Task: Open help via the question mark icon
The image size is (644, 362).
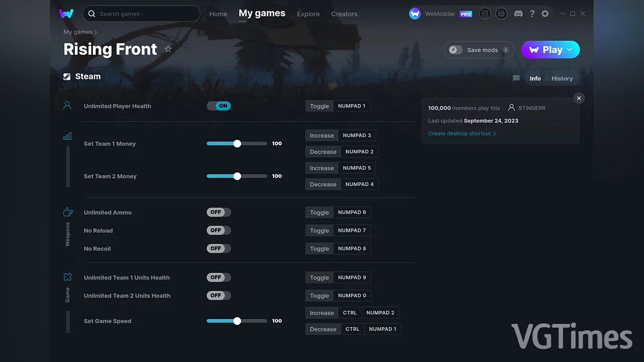Action: pyautogui.click(x=532, y=13)
